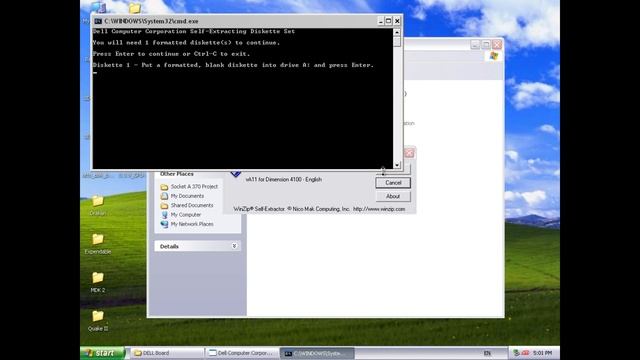The image size is (640, 360).
Task: Click the http://www.winzip.com text
Action: (x=379, y=209)
